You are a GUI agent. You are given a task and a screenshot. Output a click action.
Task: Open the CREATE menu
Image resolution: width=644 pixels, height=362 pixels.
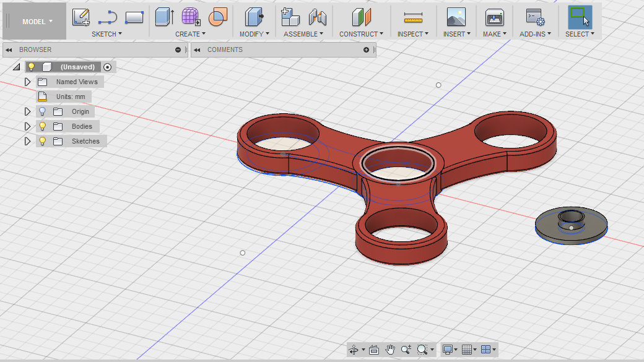click(x=190, y=34)
